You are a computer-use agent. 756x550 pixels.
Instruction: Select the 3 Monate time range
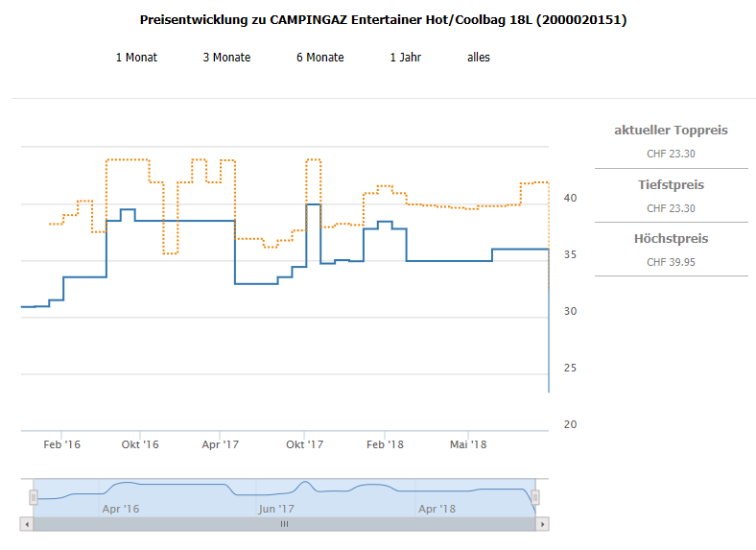point(226,58)
